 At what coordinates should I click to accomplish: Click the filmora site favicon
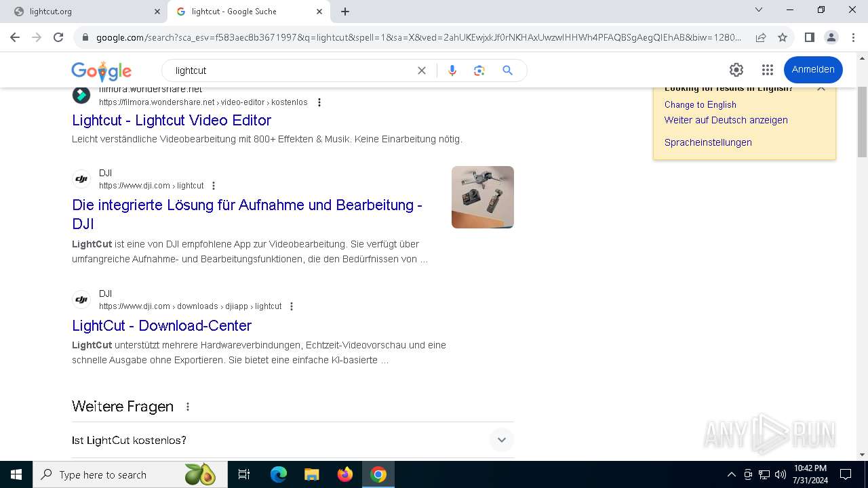(x=81, y=96)
